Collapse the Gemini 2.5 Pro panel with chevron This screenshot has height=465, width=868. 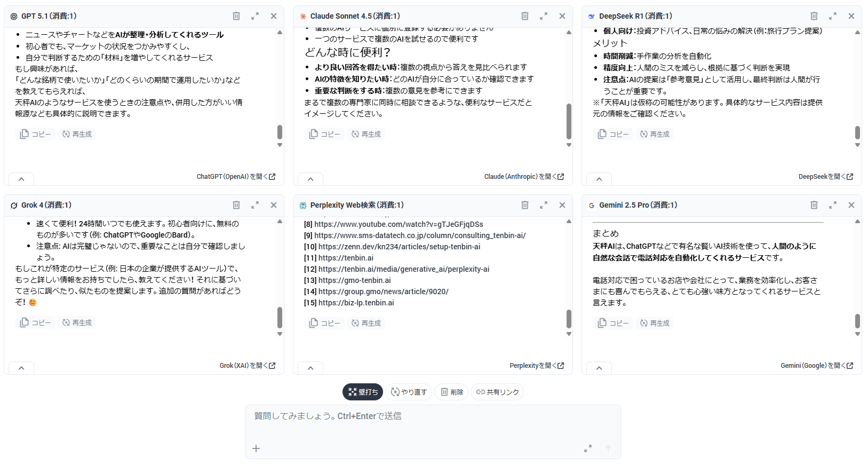[x=599, y=368]
